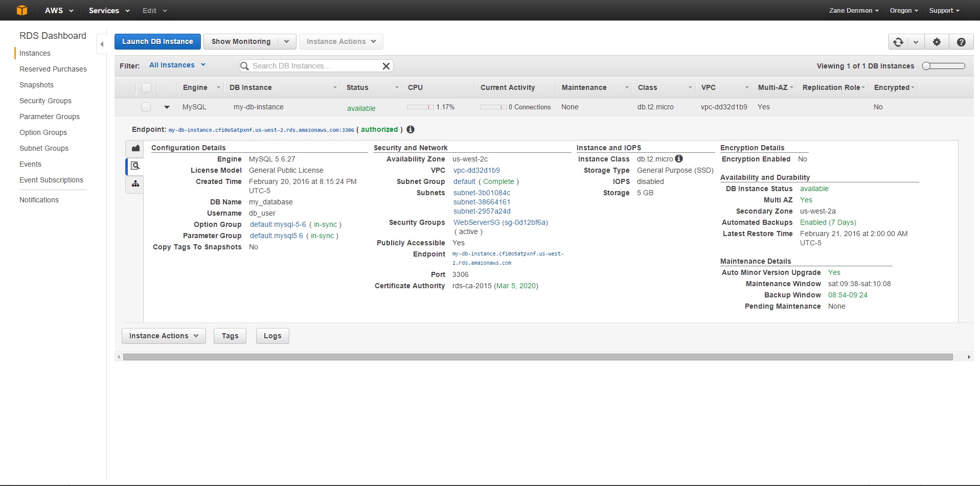Click the right arrow of horizontal scrollbar
Viewport: 980px width, 486px height.
point(969,357)
